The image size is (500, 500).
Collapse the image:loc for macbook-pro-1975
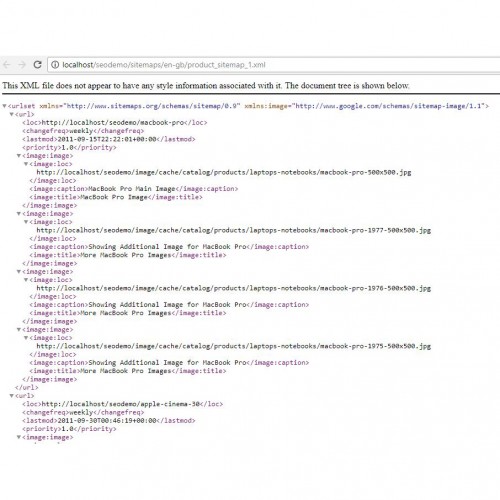pos(26,338)
